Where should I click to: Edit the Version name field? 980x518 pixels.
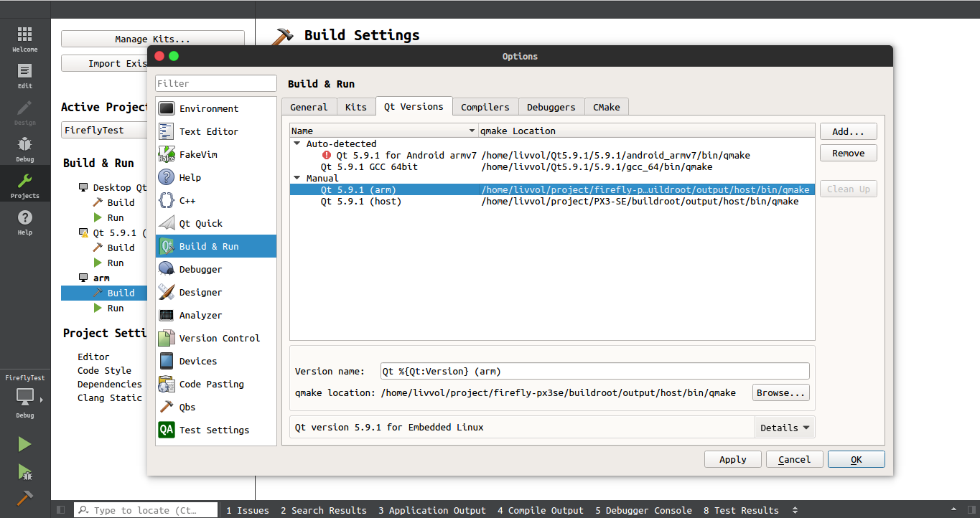595,371
